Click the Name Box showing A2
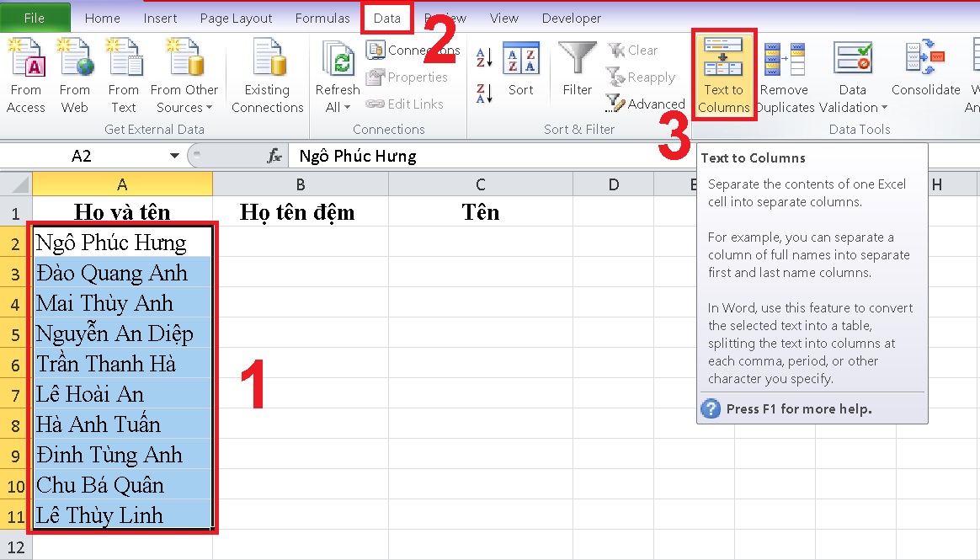This screenshot has height=560, width=980. point(83,156)
